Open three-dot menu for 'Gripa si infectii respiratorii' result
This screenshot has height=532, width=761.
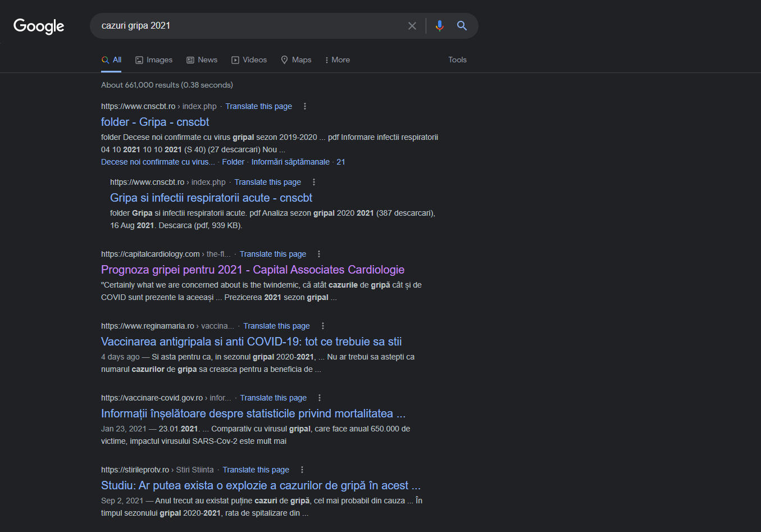[x=314, y=182]
